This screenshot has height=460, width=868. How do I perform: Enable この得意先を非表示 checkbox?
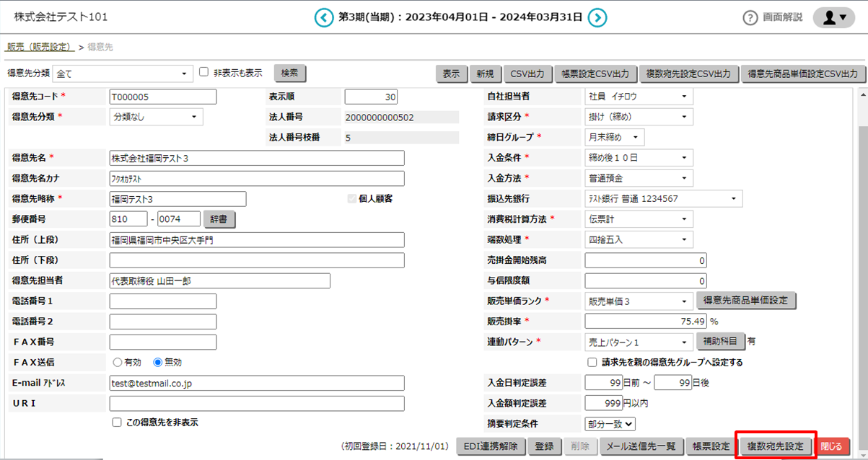pyautogui.click(x=117, y=423)
